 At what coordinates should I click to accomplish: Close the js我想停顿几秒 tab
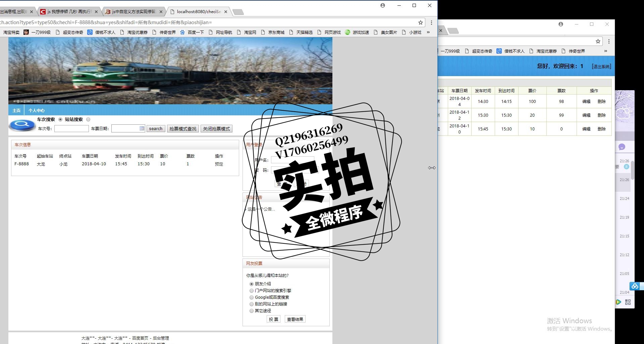(x=96, y=12)
